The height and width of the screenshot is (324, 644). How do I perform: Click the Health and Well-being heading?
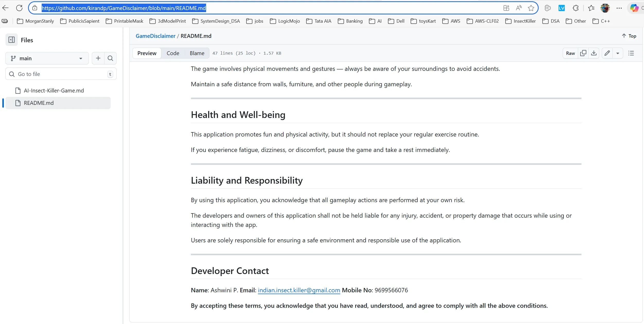tap(238, 115)
